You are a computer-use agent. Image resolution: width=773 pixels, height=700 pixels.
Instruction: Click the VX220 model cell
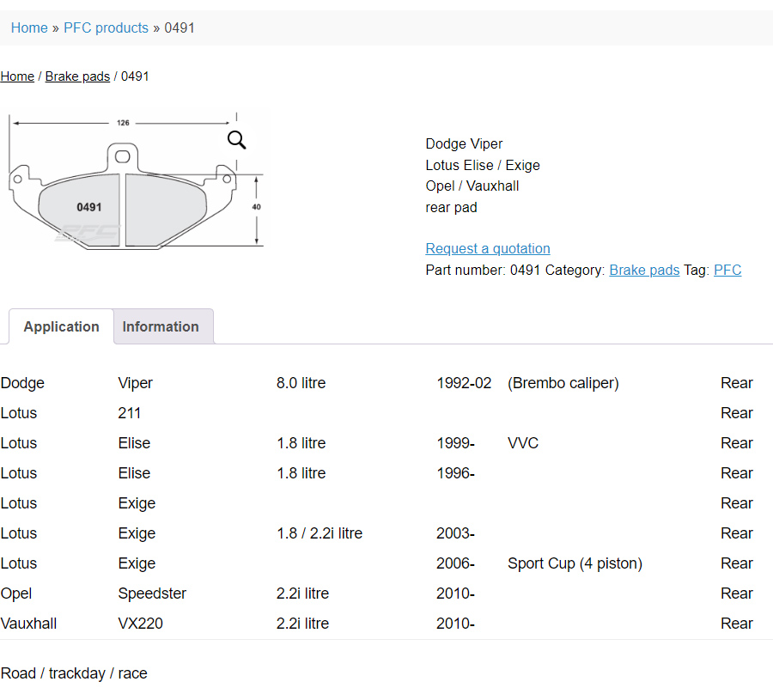[140, 624]
